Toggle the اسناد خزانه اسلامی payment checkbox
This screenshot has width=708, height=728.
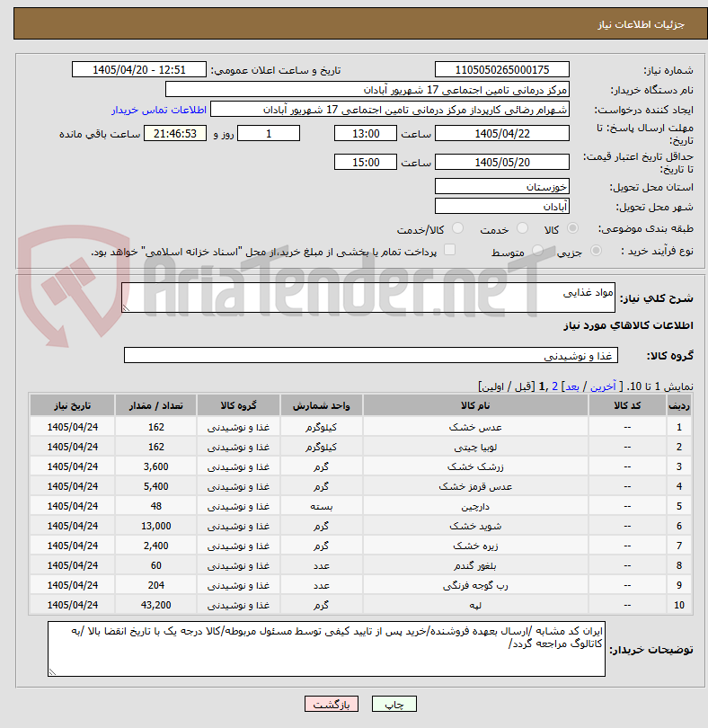449,250
